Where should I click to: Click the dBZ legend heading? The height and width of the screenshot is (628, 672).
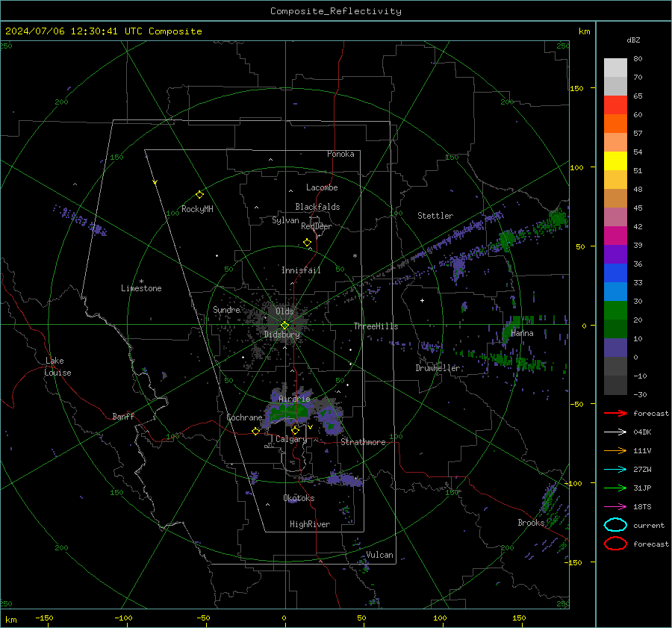pyautogui.click(x=633, y=40)
